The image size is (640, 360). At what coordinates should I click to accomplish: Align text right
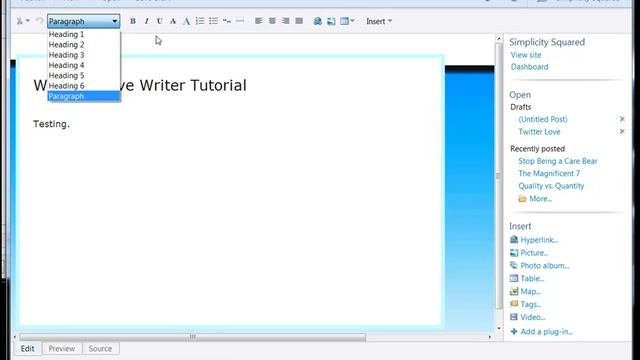coord(285,21)
